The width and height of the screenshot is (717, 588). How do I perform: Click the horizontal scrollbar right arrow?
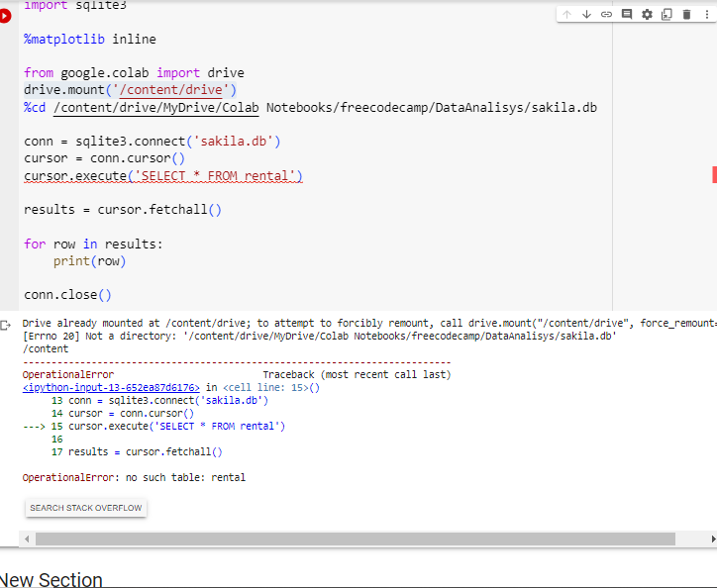coord(713,539)
